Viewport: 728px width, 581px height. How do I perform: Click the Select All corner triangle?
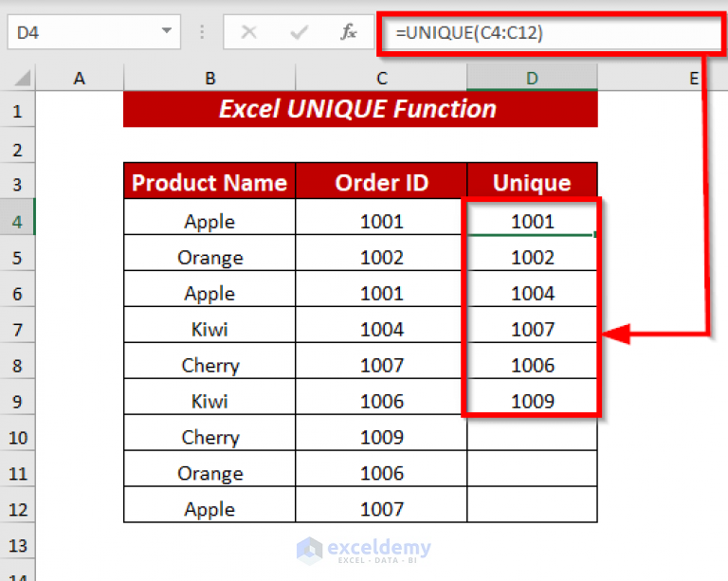pyautogui.click(x=22, y=78)
